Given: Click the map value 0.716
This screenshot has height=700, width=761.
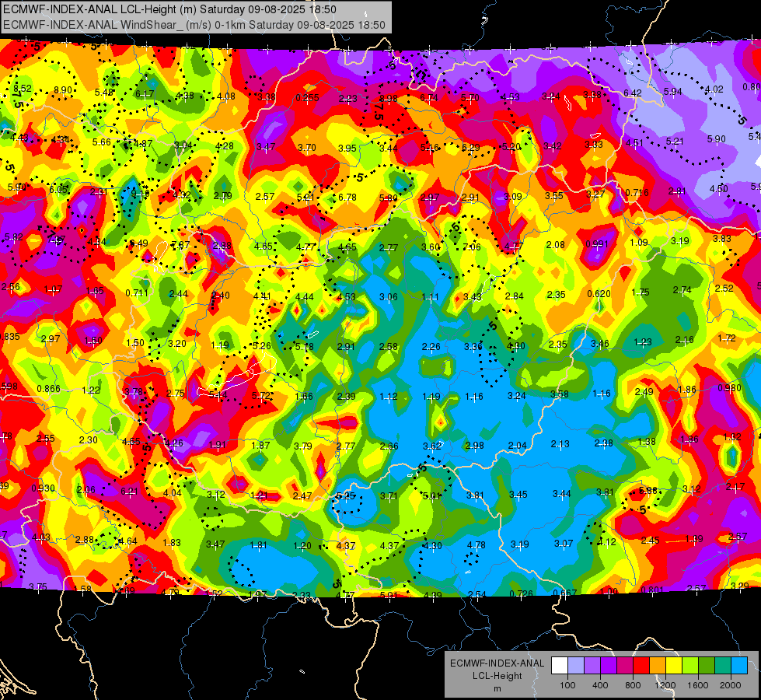Looking at the screenshot, I should (x=637, y=192).
